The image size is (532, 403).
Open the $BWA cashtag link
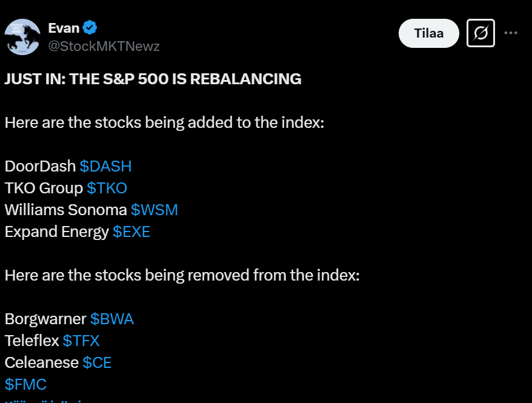[x=112, y=319]
